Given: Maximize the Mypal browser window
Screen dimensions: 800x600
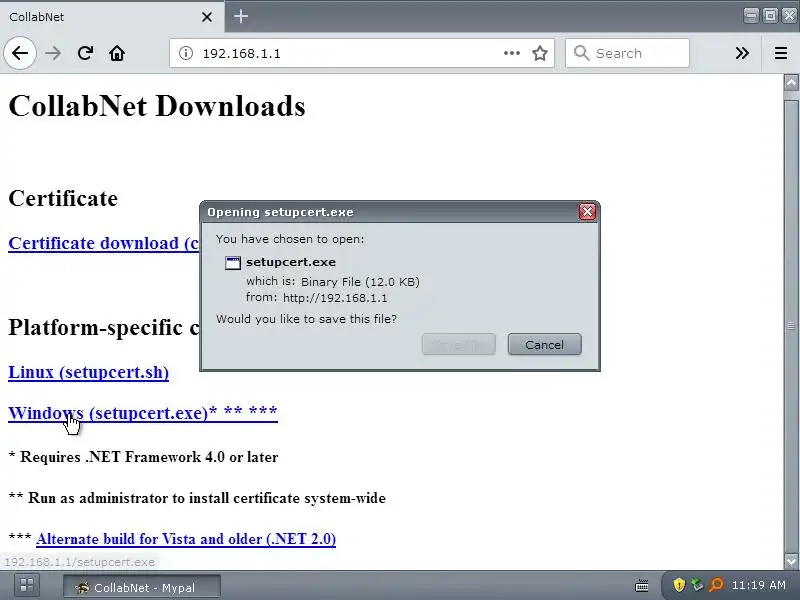Looking at the screenshot, I should 770,15.
